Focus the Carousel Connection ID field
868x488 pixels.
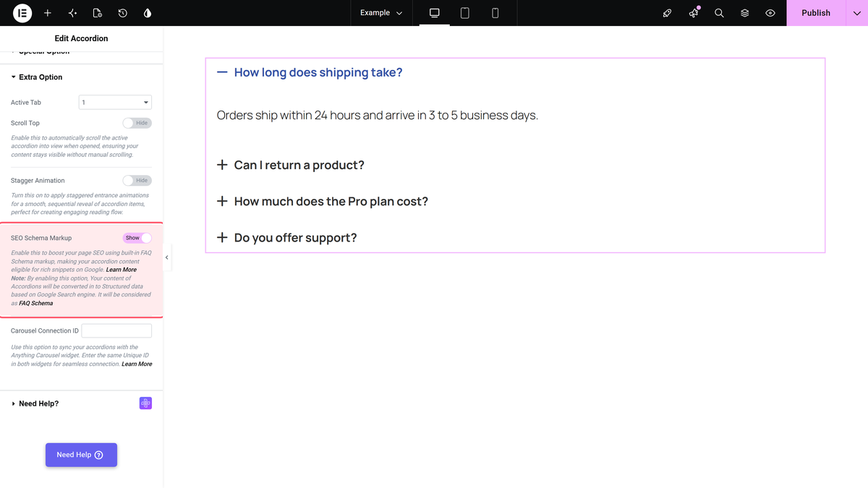[x=116, y=330]
